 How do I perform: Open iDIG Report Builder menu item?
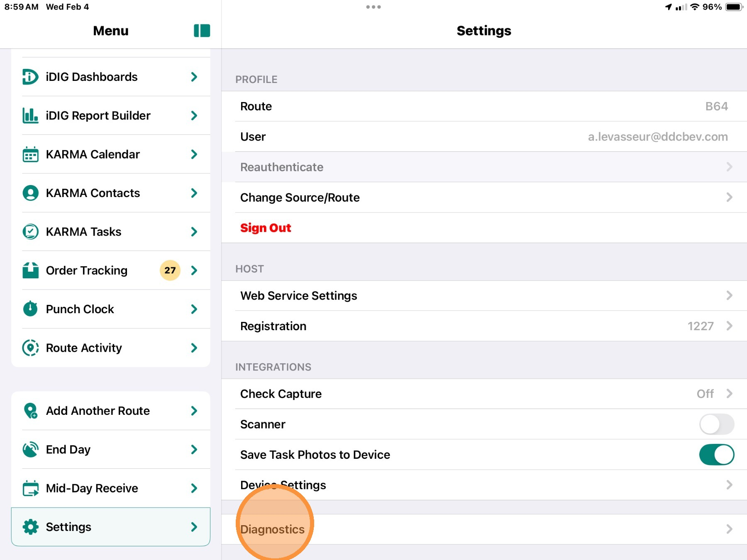[111, 115]
